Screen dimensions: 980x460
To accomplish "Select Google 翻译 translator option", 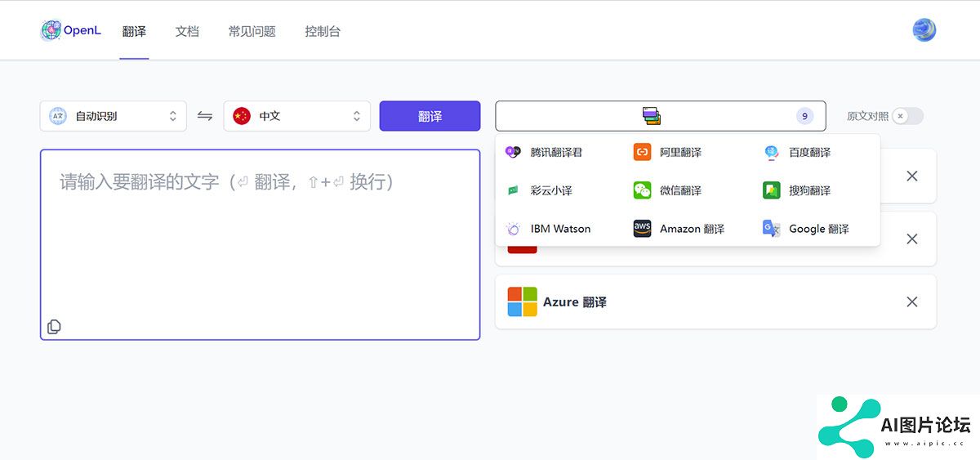I will 819,229.
